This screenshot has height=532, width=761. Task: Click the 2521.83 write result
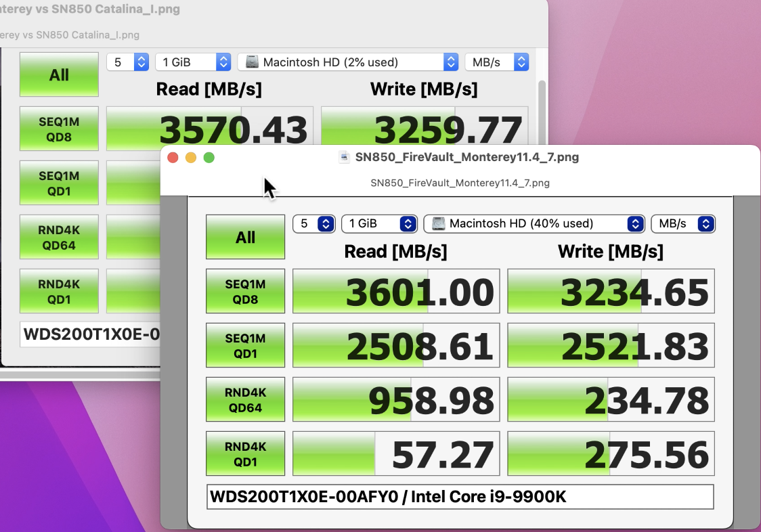pos(611,345)
